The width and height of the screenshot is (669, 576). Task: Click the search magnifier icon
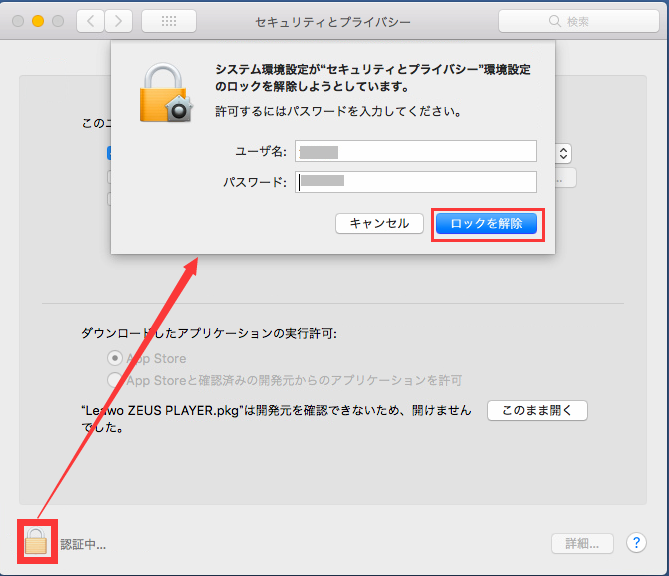click(554, 21)
